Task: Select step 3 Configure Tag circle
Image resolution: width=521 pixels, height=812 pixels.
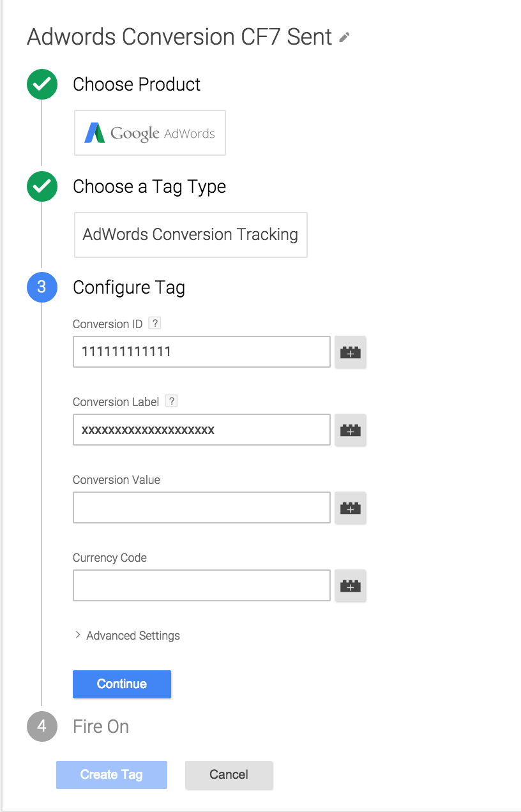Action: (42, 287)
